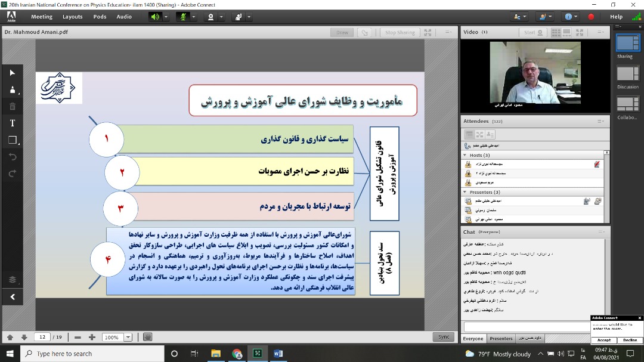Switch Attendees pod to breakout room view

pyautogui.click(x=479, y=135)
